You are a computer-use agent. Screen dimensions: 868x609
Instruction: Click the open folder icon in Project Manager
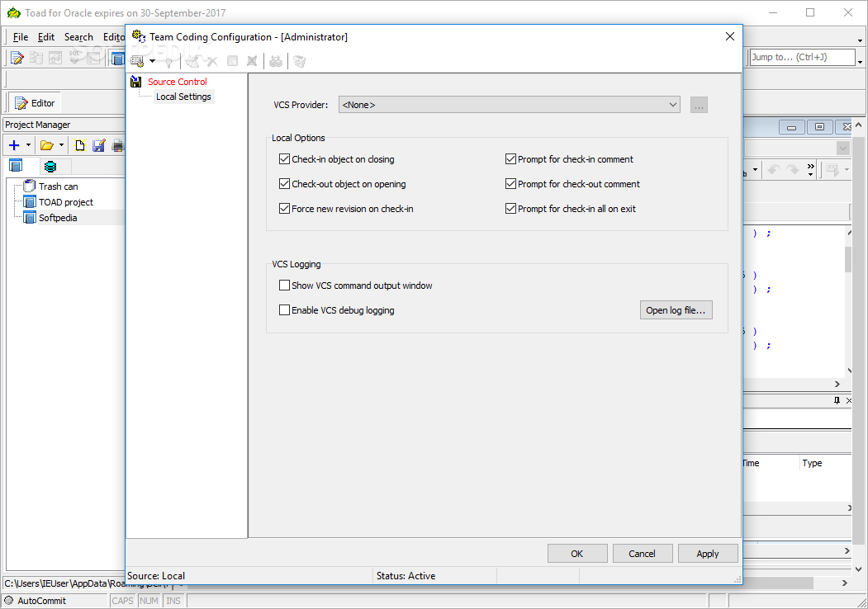click(47, 145)
